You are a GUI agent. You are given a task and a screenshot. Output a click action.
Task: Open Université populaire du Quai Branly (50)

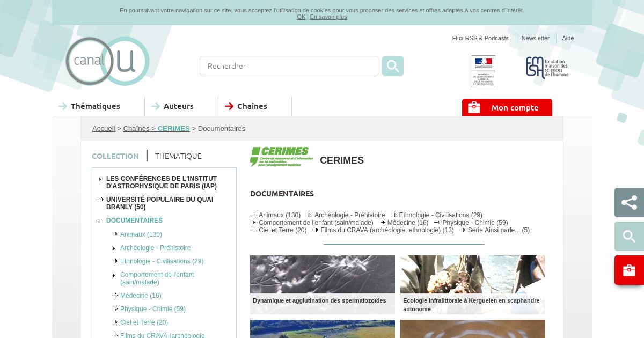point(159,203)
